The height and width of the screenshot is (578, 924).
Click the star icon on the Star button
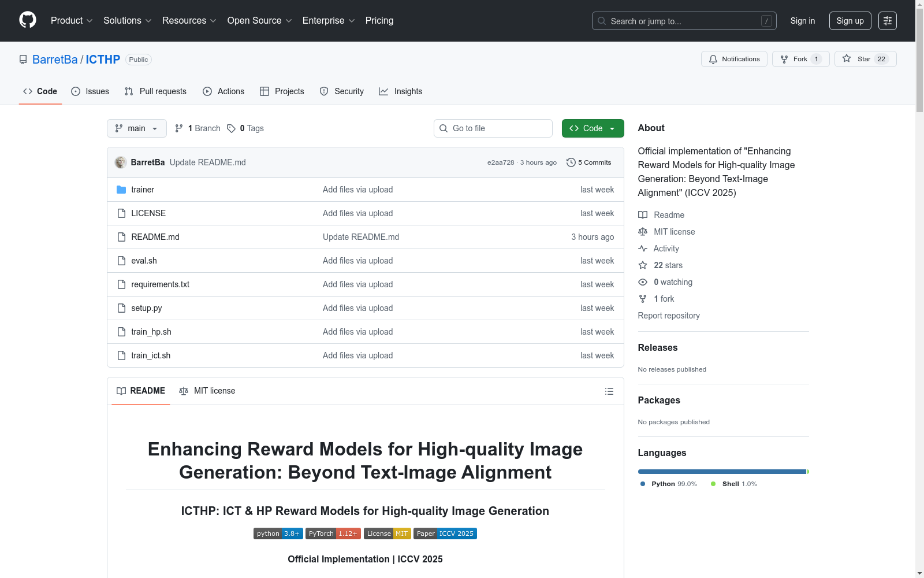coord(847,58)
